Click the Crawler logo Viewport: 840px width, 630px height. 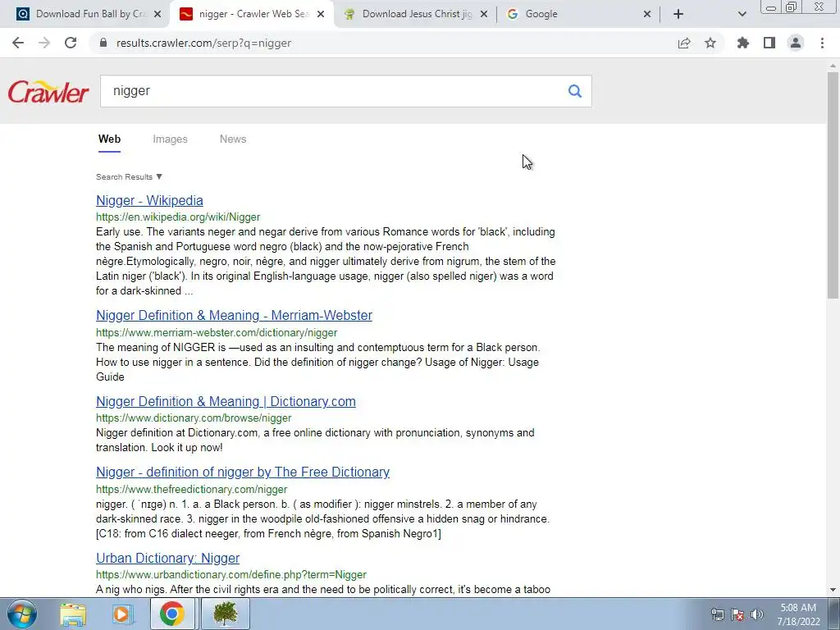coord(48,92)
